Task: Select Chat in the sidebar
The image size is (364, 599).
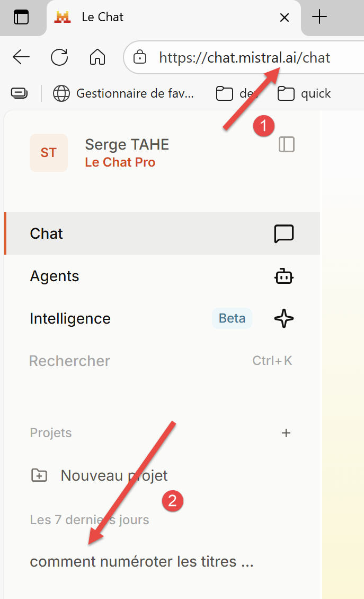Action: [47, 233]
